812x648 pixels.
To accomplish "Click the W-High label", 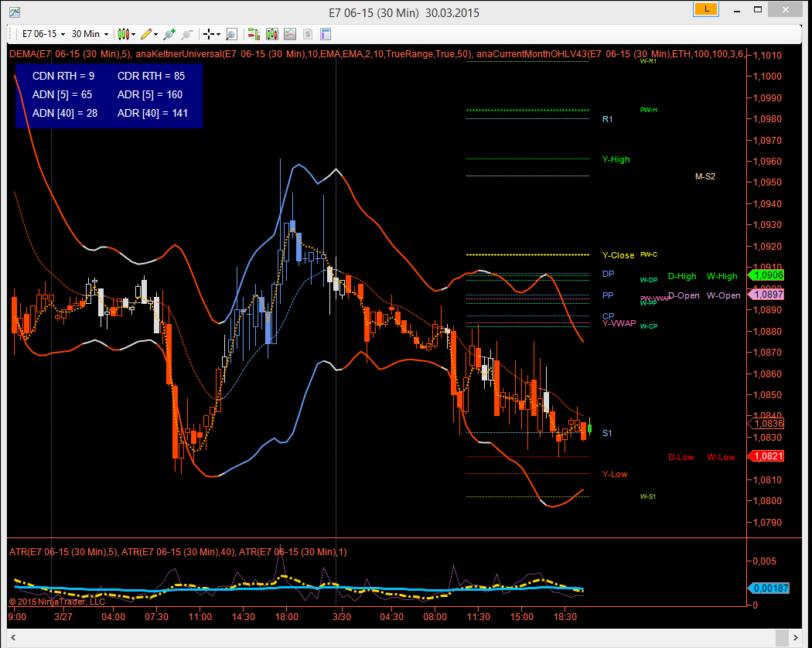I will pyautogui.click(x=722, y=276).
